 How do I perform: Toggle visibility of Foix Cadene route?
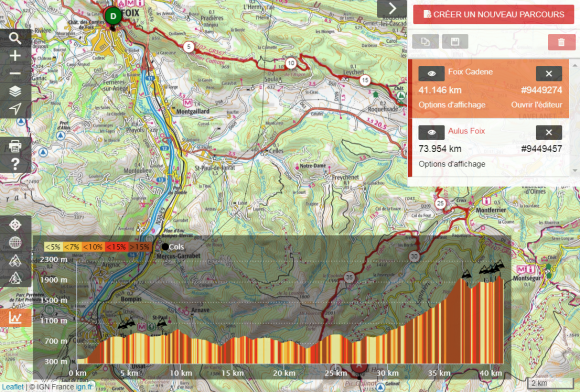pyautogui.click(x=431, y=74)
